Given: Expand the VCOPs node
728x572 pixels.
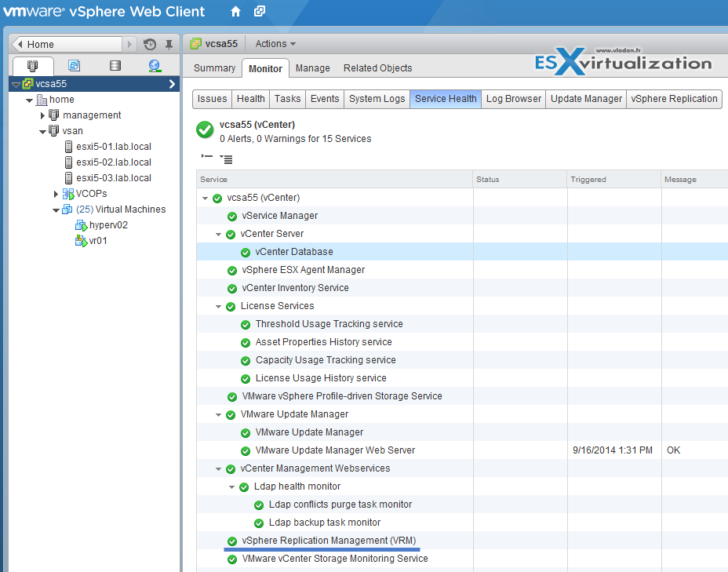Looking at the screenshot, I should (56, 194).
